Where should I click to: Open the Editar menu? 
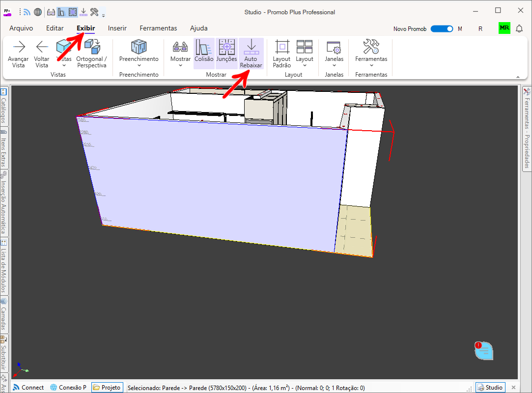click(x=55, y=28)
